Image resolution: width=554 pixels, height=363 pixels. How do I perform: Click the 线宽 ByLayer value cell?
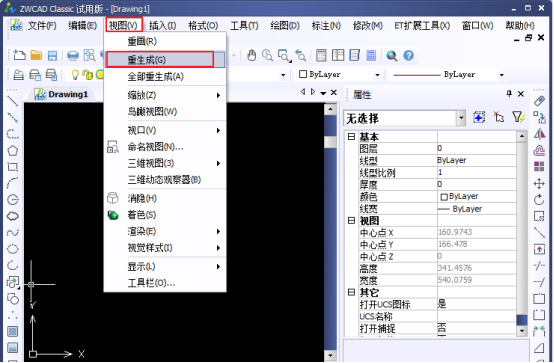[x=477, y=209]
